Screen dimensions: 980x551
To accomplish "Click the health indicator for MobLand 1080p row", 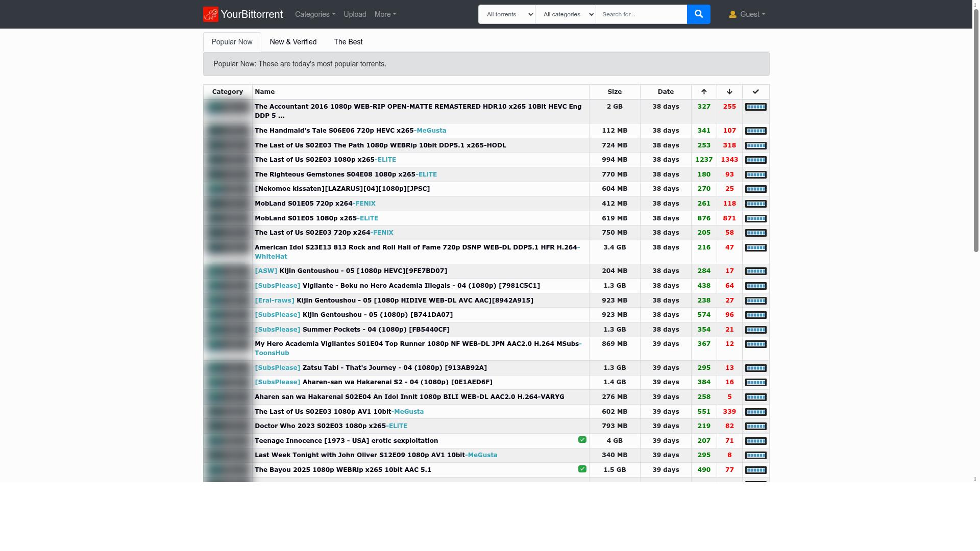I will (x=755, y=218).
